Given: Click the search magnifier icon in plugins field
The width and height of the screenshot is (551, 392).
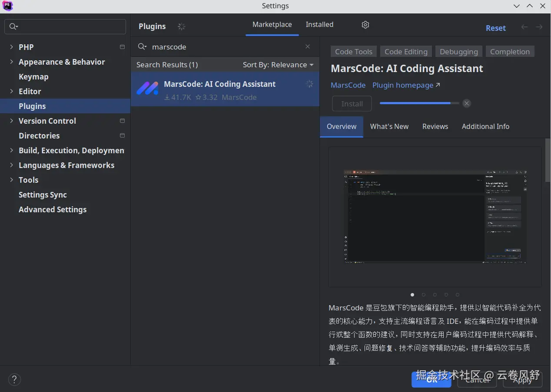Looking at the screenshot, I should coord(142,46).
